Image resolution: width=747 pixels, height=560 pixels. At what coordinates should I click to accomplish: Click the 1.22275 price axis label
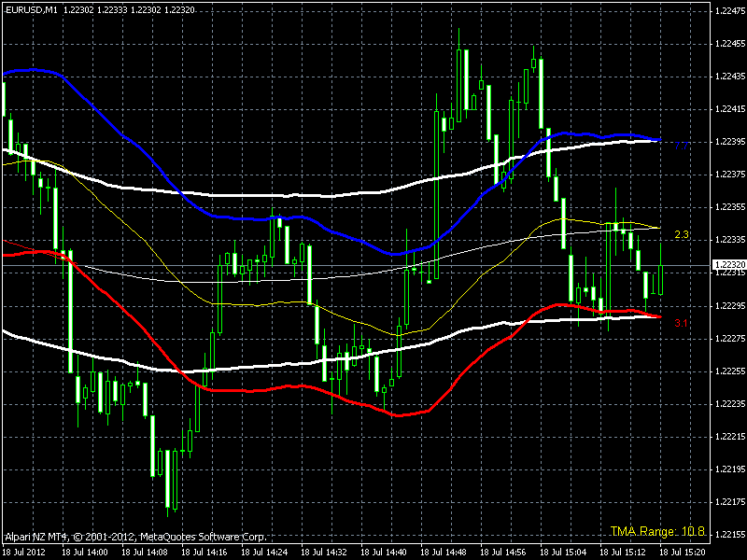pos(730,339)
